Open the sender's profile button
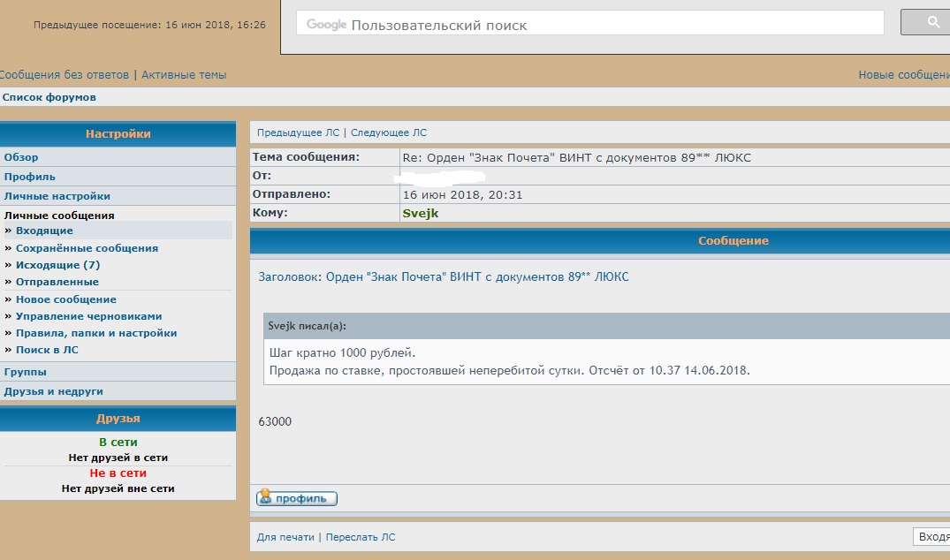This screenshot has width=950, height=560. point(297,498)
